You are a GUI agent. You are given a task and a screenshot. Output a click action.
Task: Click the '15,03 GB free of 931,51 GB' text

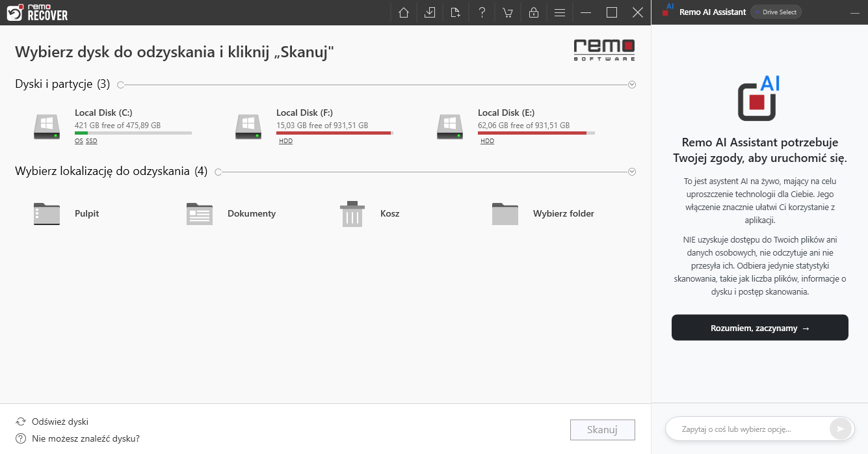[x=322, y=125]
